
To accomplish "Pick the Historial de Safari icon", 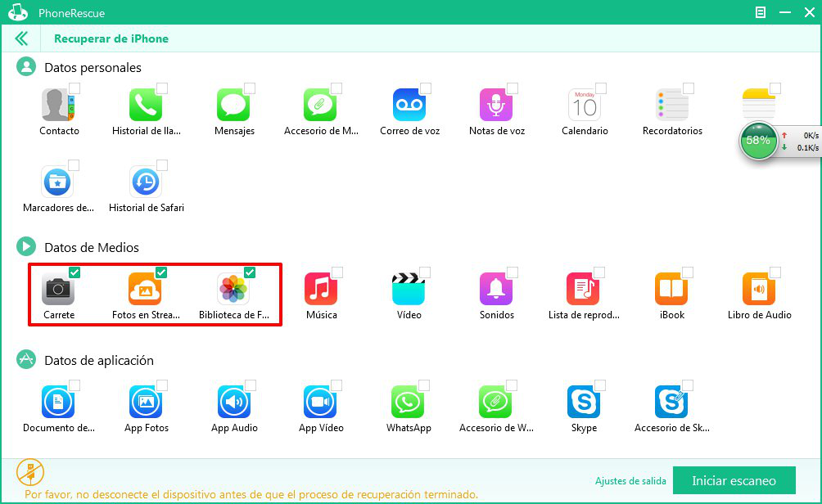I will click(146, 182).
